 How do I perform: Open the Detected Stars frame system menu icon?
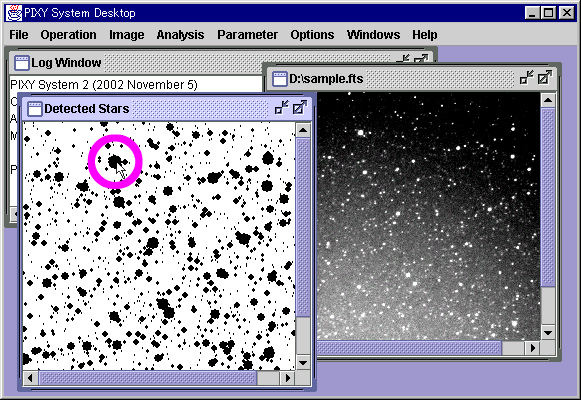[x=35, y=109]
